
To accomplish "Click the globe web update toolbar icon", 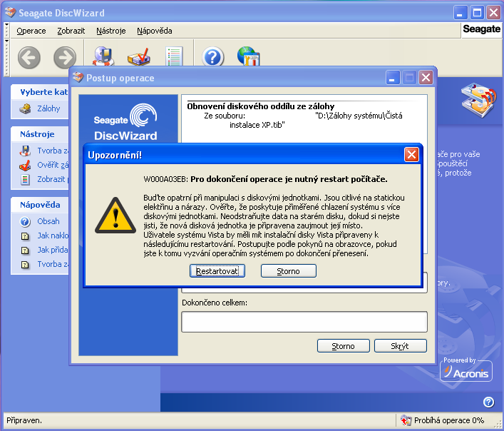I will click(248, 56).
